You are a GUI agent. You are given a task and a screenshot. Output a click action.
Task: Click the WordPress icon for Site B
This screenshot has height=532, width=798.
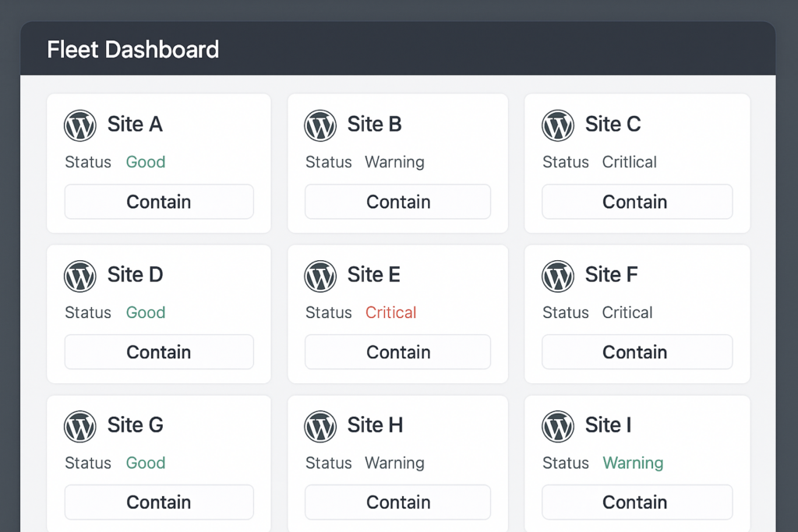tap(320, 125)
